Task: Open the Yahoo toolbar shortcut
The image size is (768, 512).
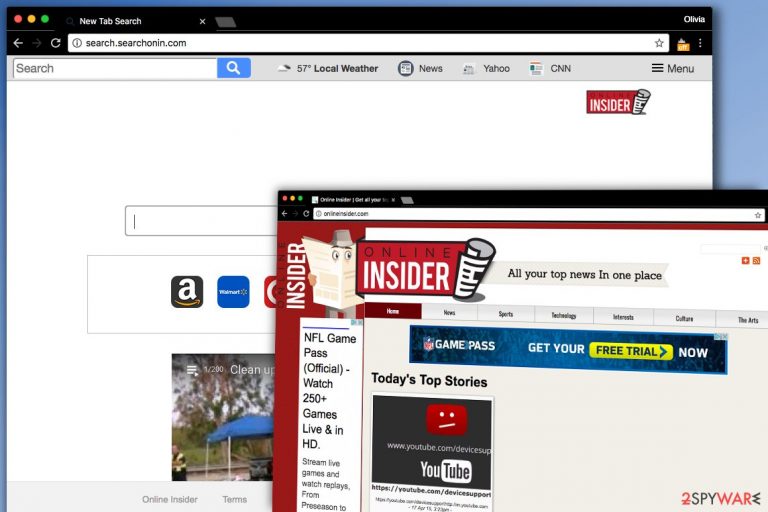Action: click(x=486, y=69)
